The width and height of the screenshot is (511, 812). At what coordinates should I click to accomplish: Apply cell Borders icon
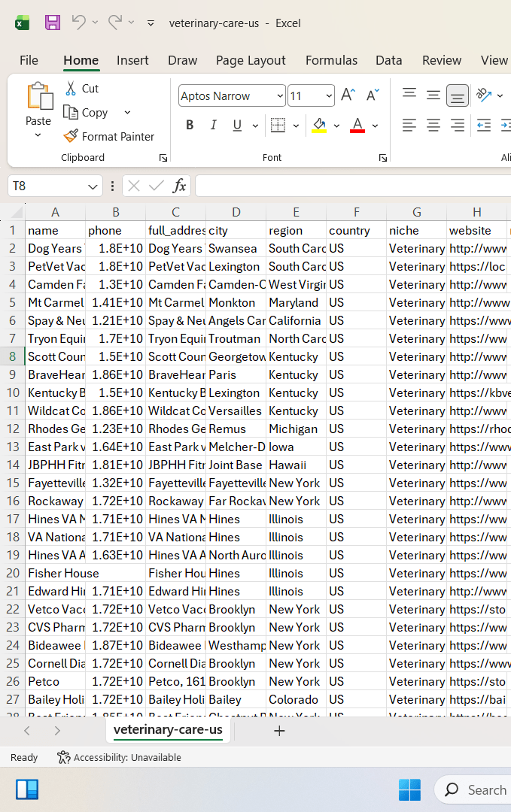tap(278, 125)
